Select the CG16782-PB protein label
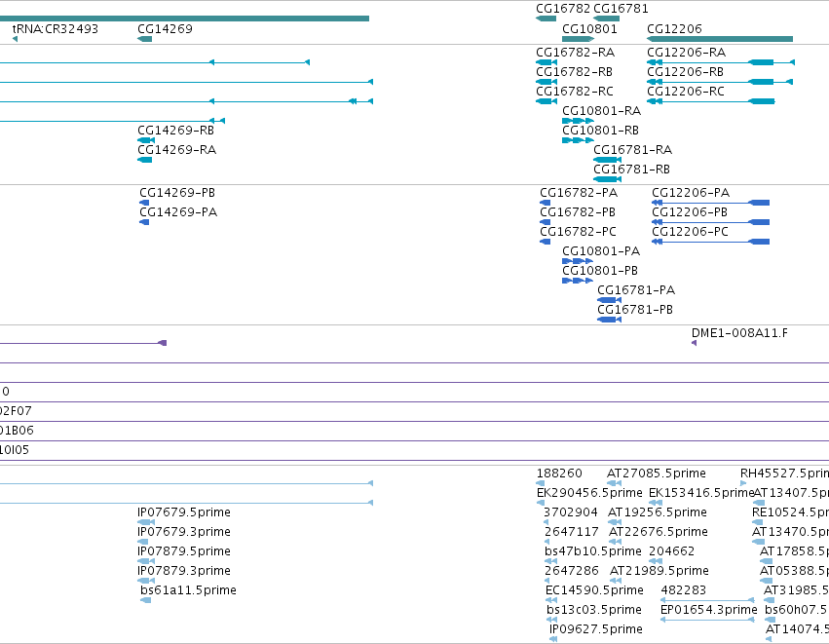 578,212
